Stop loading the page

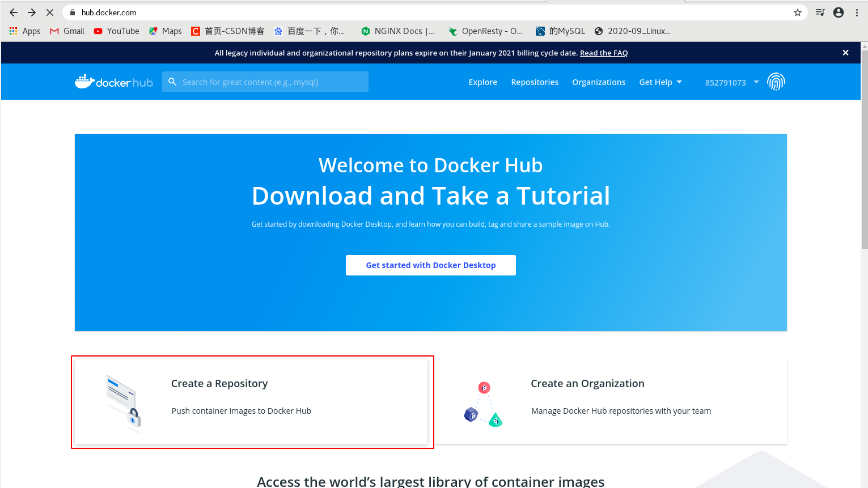click(x=50, y=12)
